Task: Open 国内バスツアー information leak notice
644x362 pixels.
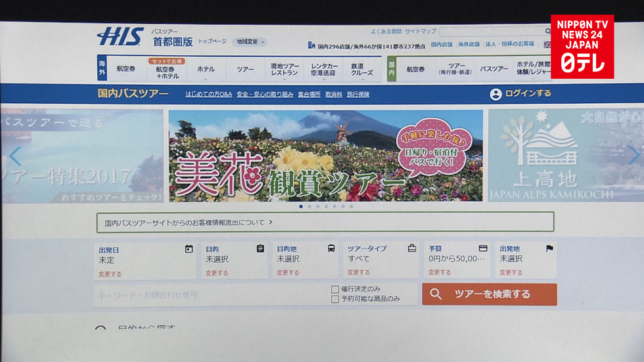Action: (325, 222)
